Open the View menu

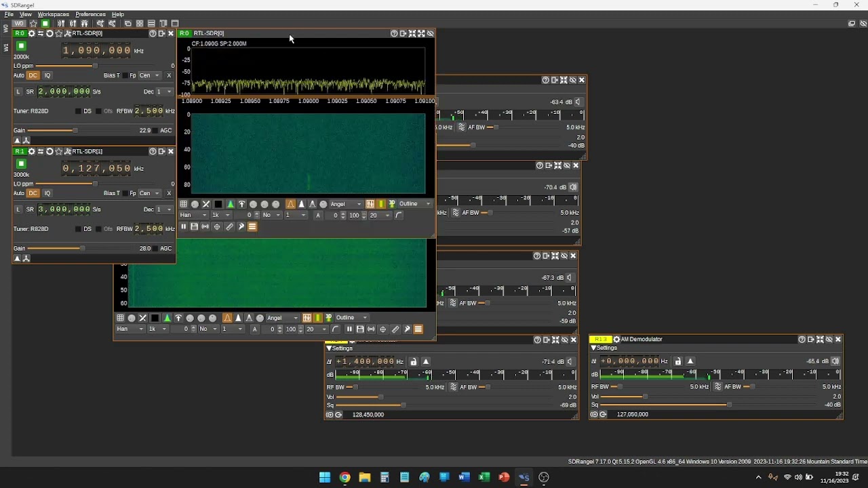[x=26, y=14]
